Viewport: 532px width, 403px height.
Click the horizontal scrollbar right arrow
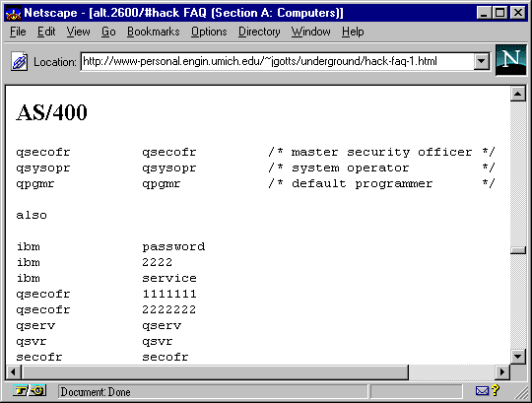click(501, 372)
